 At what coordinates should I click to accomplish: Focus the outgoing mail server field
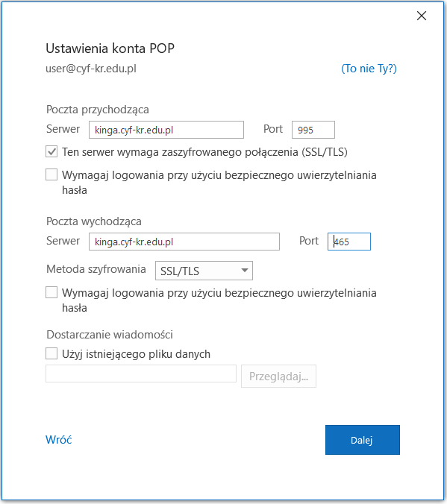click(x=184, y=242)
